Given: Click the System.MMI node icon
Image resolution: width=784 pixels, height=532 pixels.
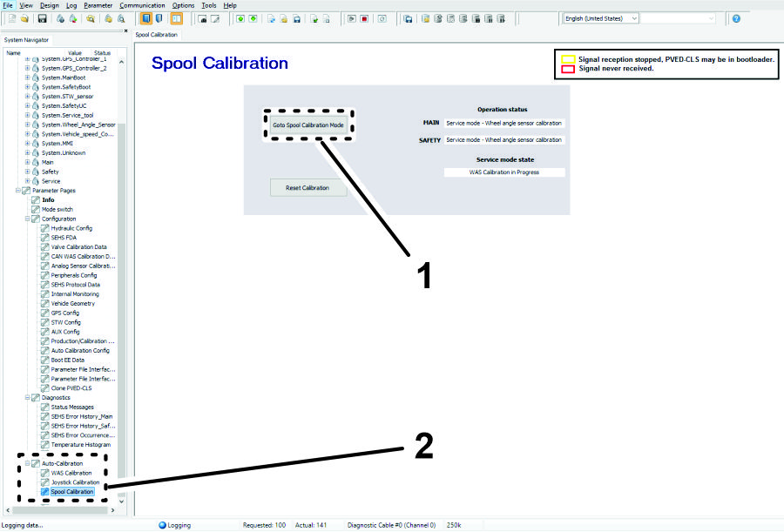Looking at the screenshot, I should coord(36,143).
